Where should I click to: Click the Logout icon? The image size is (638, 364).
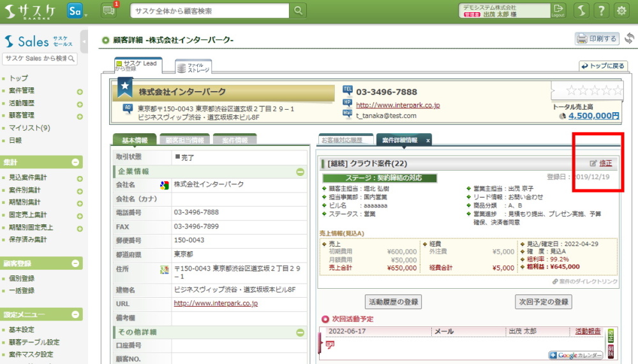[x=558, y=10]
